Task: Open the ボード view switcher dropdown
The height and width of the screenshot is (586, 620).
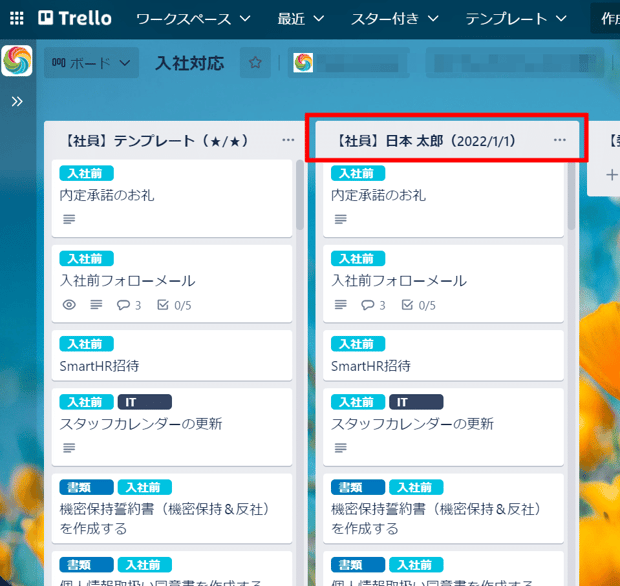Action: (x=91, y=62)
